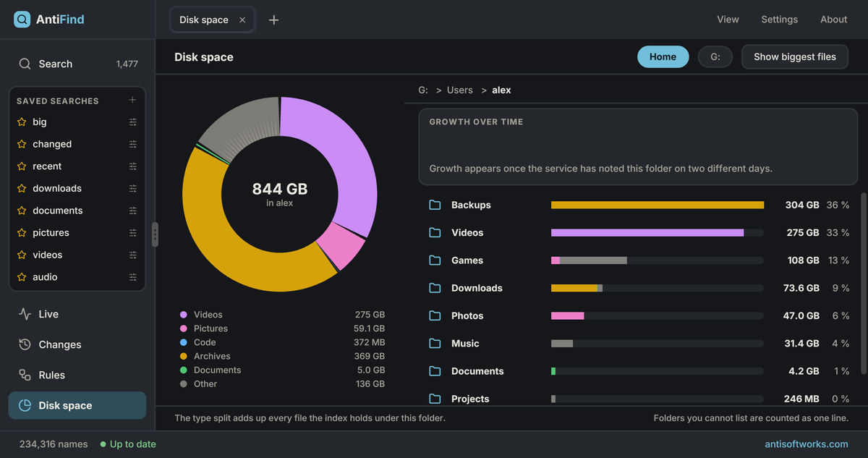Open filter settings icon for 'videos' search
This screenshot has height=458, width=868.
[x=133, y=255]
